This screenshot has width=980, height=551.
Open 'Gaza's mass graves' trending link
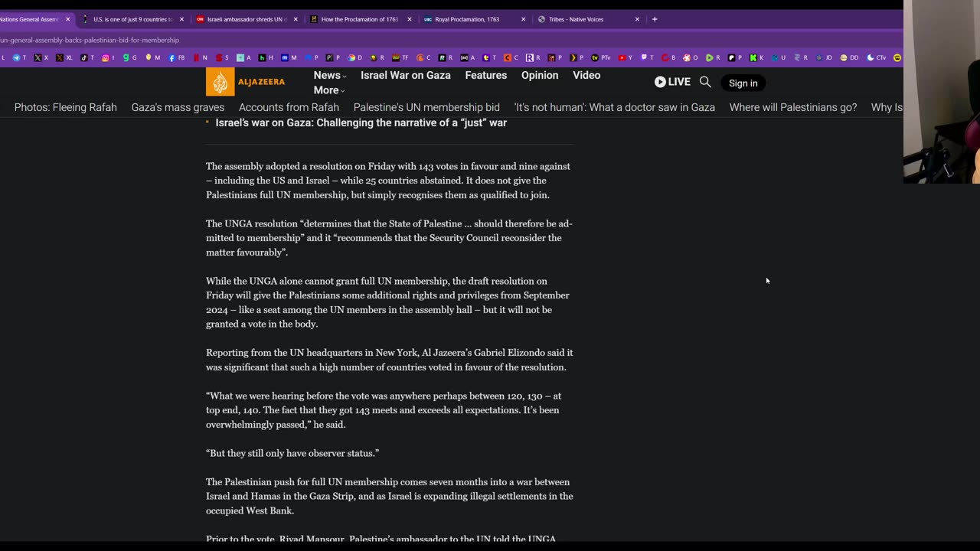(x=178, y=107)
